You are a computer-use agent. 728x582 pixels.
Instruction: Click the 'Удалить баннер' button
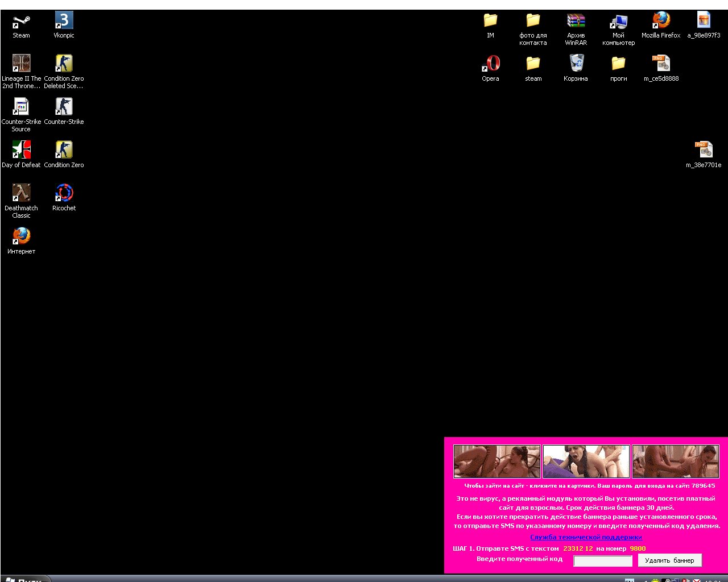tap(669, 560)
